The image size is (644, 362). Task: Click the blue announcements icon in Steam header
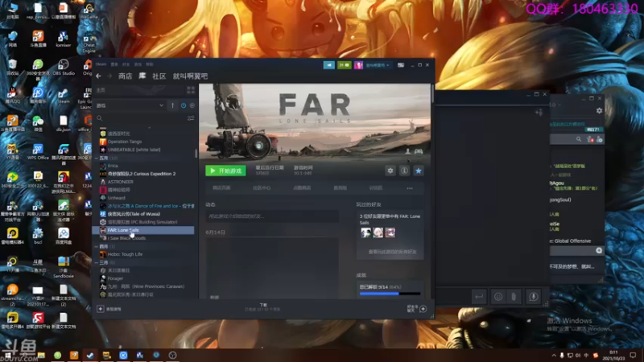pyautogui.click(x=328, y=65)
